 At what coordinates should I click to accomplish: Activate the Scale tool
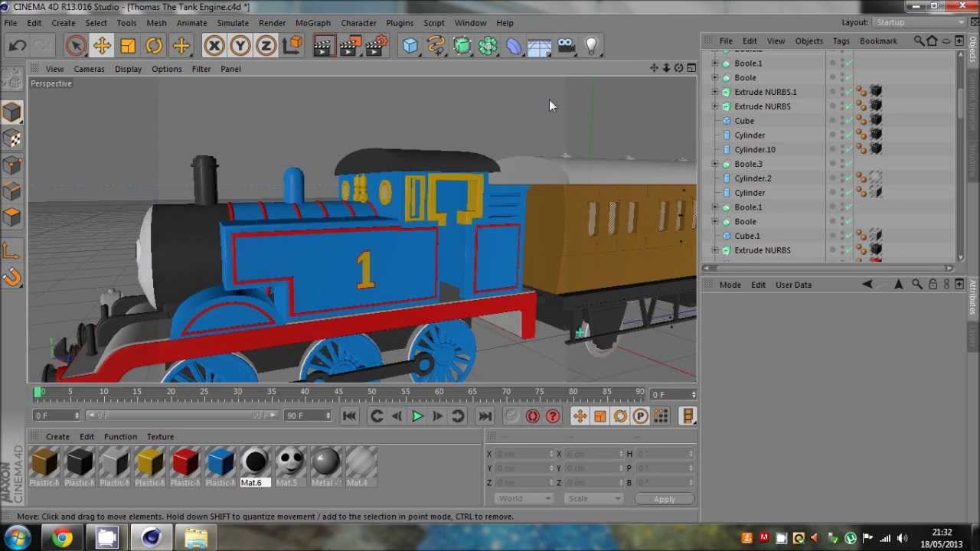click(x=128, y=46)
